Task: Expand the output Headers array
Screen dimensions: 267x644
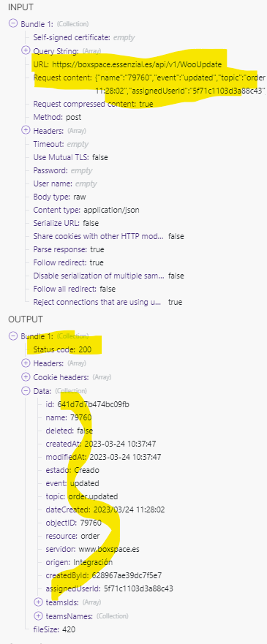Action: 26,363
